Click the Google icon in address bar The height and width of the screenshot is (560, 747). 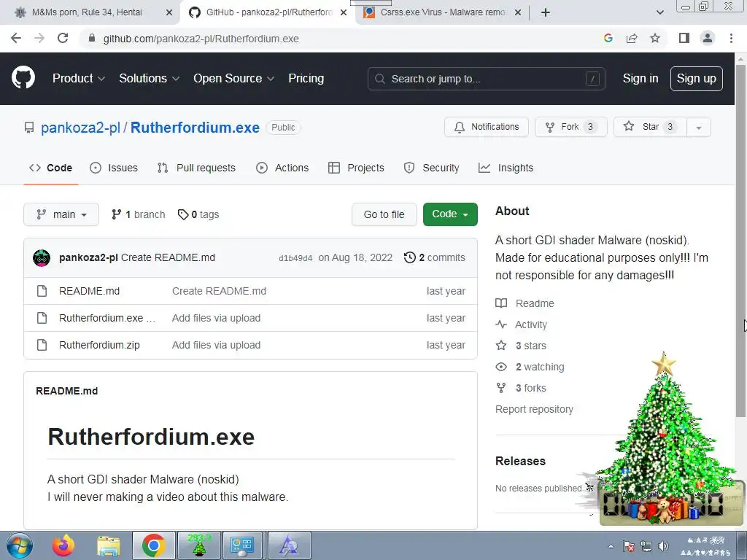point(608,39)
